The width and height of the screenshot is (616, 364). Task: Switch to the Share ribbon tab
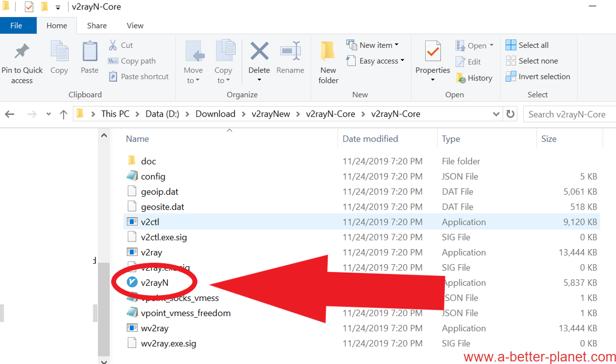coord(96,26)
